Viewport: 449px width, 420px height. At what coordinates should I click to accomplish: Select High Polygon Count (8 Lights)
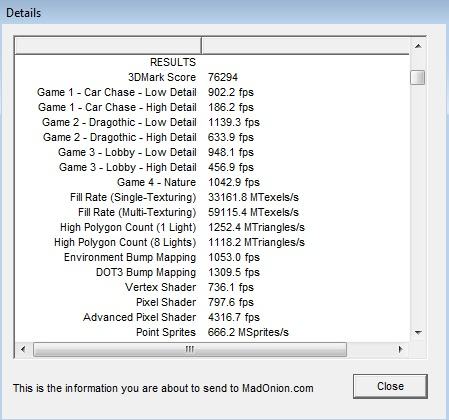(x=125, y=242)
